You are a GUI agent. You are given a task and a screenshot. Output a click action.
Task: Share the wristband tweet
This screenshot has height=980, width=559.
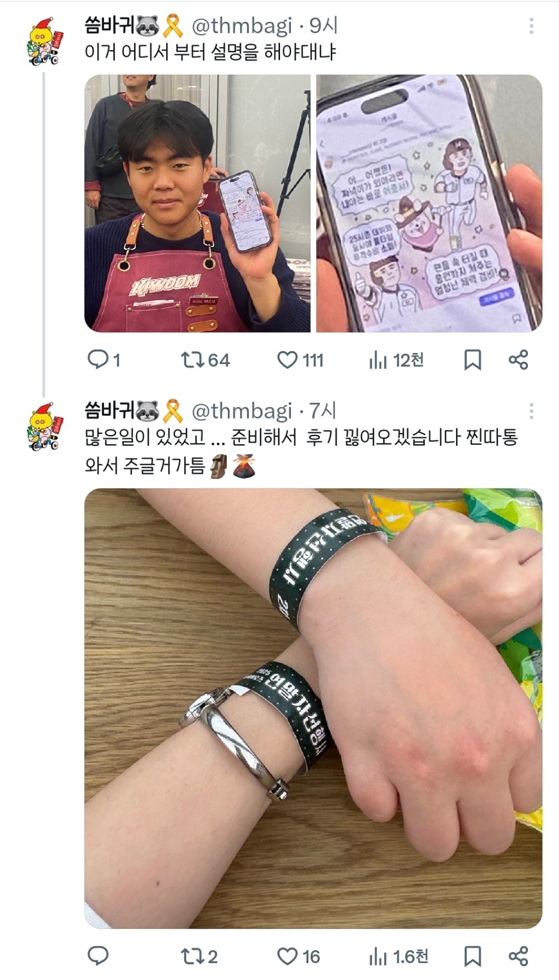[518, 956]
